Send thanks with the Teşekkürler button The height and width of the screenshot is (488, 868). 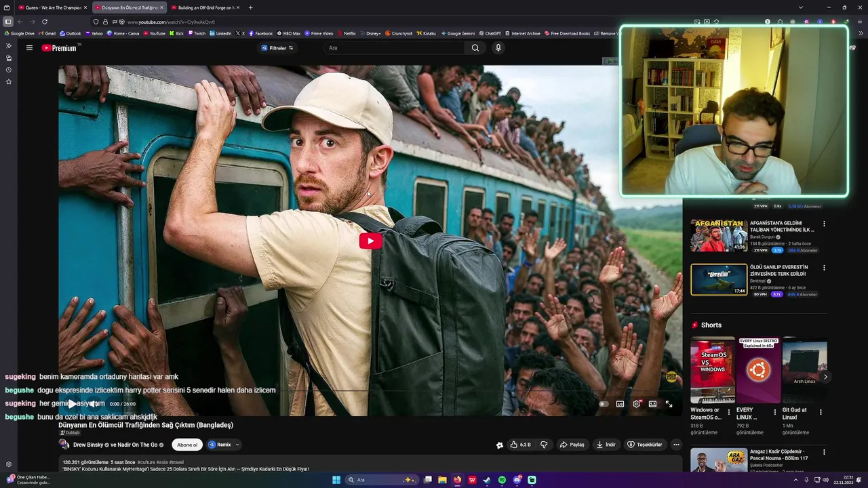[x=644, y=445]
